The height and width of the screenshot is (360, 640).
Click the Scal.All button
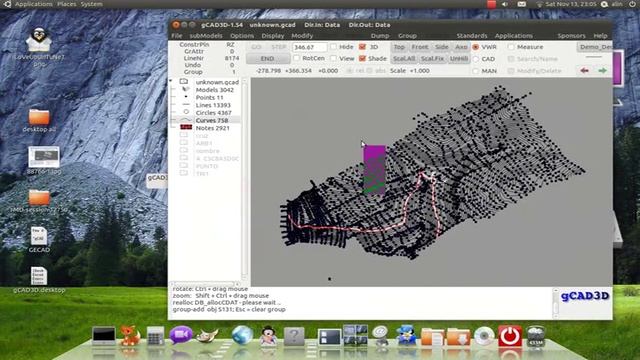click(404, 58)
